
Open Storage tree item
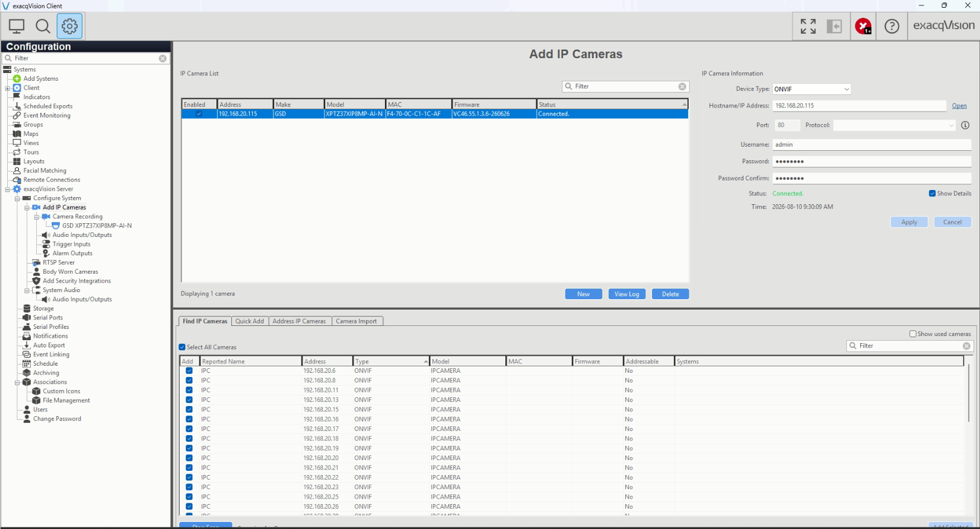[x=43, y=309]
